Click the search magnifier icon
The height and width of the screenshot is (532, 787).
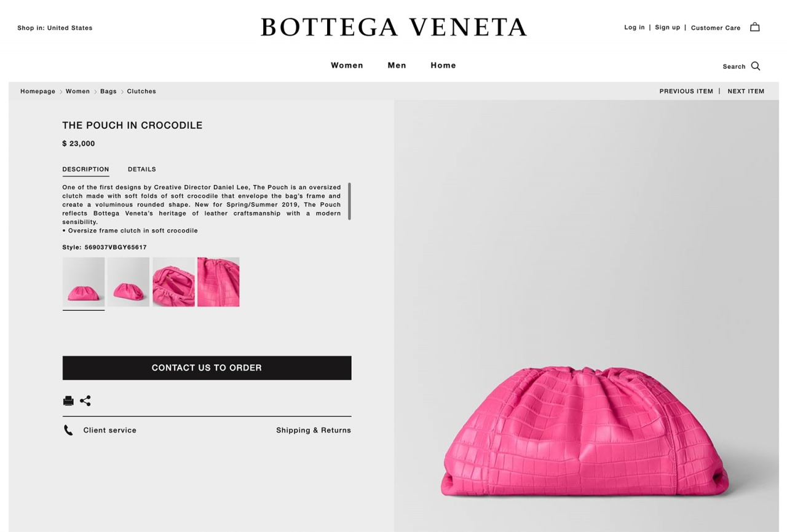756,66
